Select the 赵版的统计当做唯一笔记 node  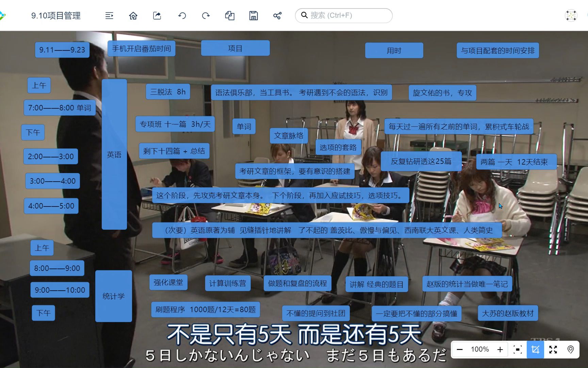coord(467,284)
